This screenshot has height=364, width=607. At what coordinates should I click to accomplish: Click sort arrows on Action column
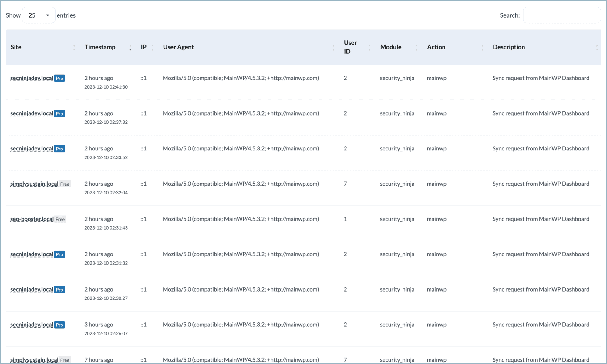[x=482, y=47]
